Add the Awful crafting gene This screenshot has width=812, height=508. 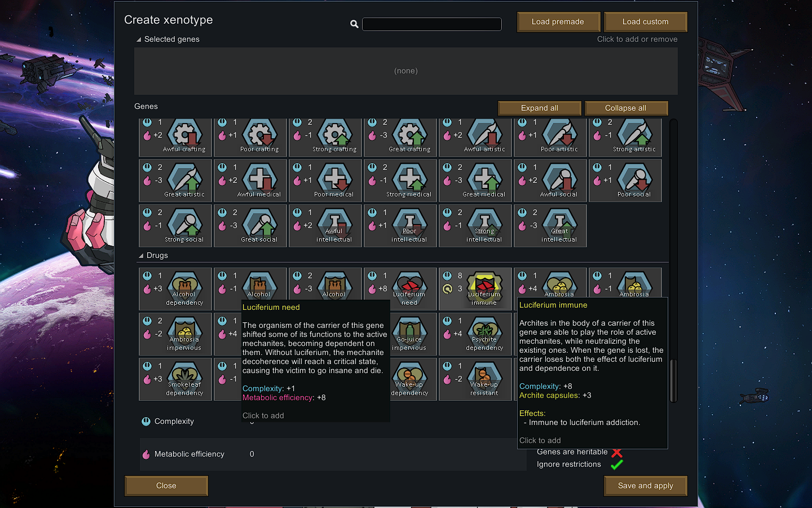coord(175,137)
